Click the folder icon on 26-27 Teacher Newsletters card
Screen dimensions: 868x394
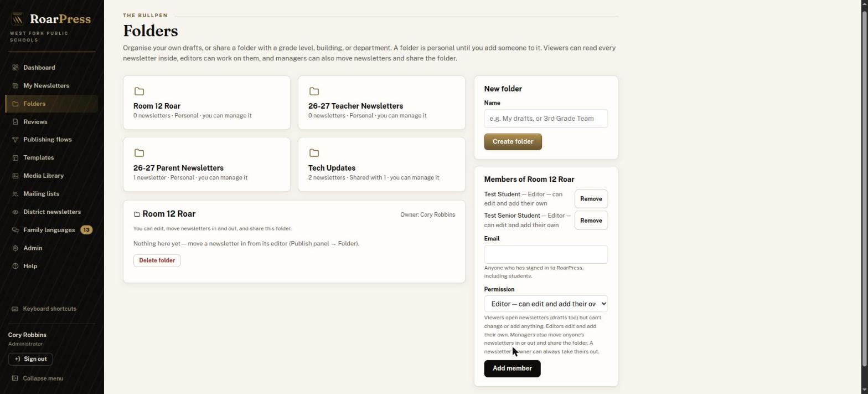point(314,91)
